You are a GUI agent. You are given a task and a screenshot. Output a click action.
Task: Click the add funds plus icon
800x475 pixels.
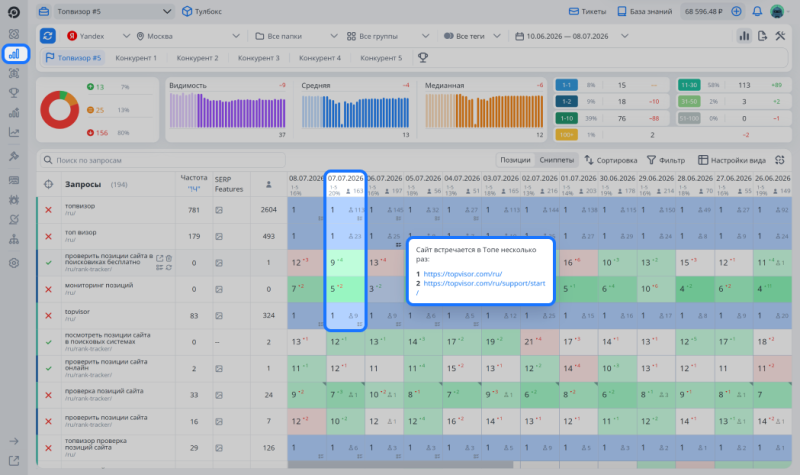tap(736, 11)
